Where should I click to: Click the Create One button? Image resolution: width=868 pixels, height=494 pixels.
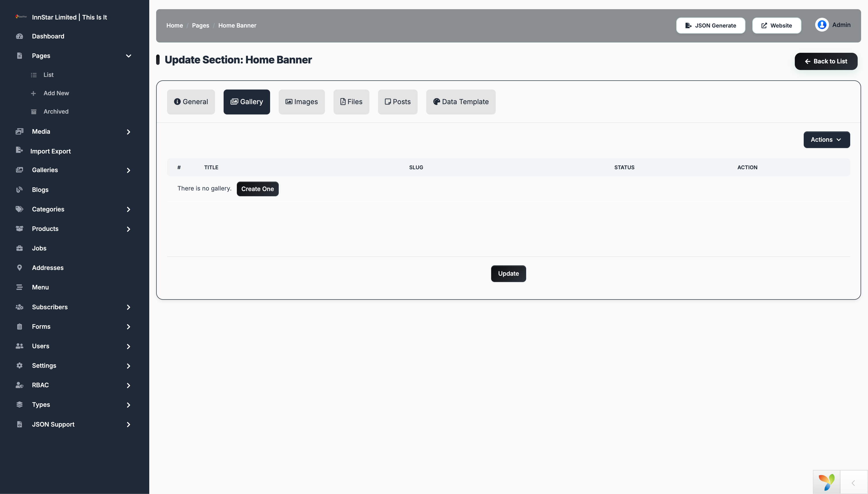[x=258, y=189]
